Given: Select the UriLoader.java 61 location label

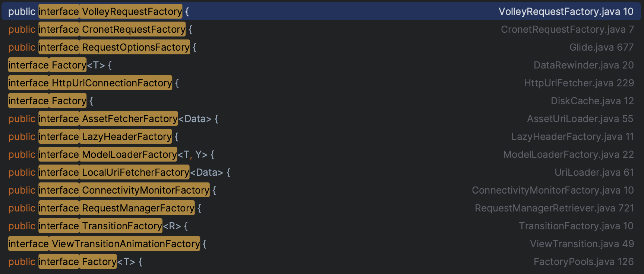Looking at the screenshot, I should coord(594,172).
